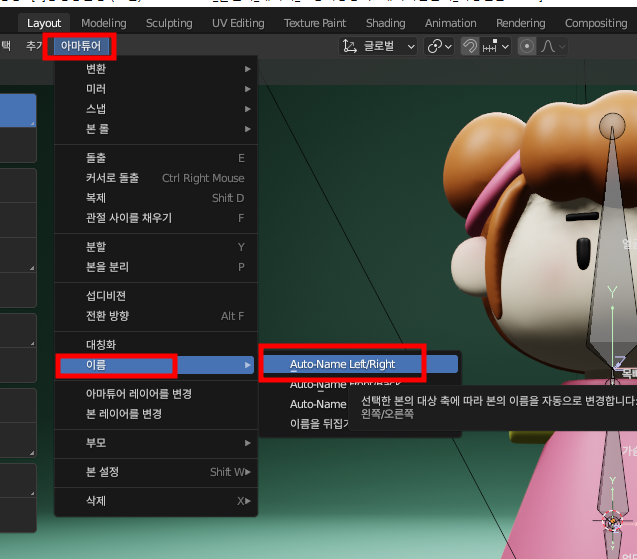Click the head bone tip circle
Screen dimensions: 637x559
click(612, 126)
